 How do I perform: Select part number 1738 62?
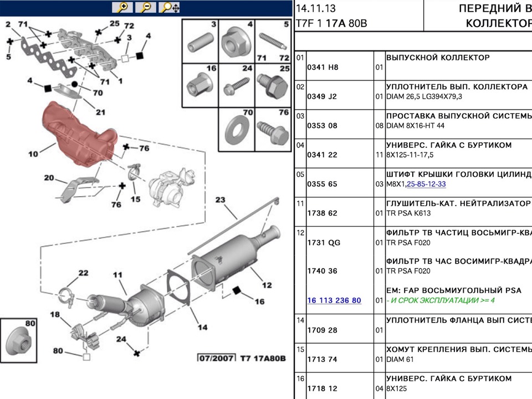pos(323,213)
